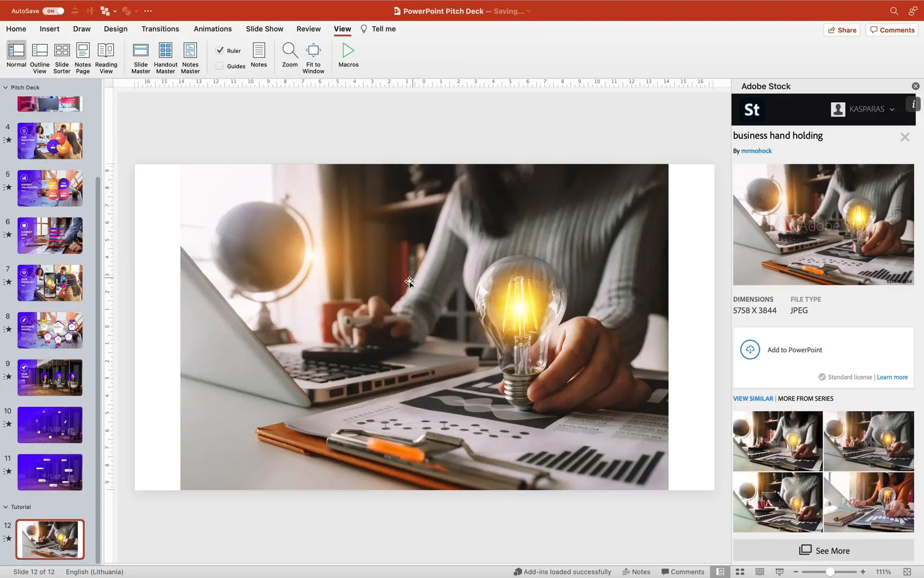The width and height of the screenshot is (924, 578).
Task: Start the slide show from the status bar
Action: click(x=779, y=572)
